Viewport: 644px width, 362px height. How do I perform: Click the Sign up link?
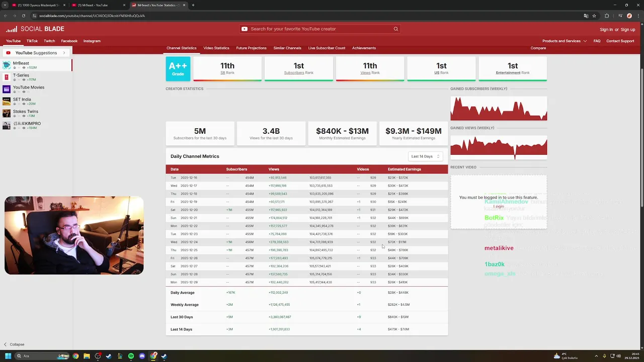click(628, 29)
